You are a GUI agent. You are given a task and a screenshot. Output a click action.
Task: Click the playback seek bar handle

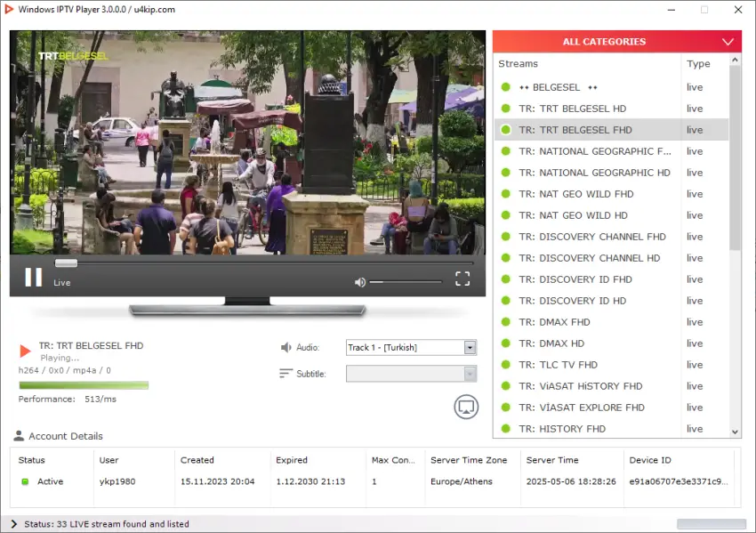[66, 263]
